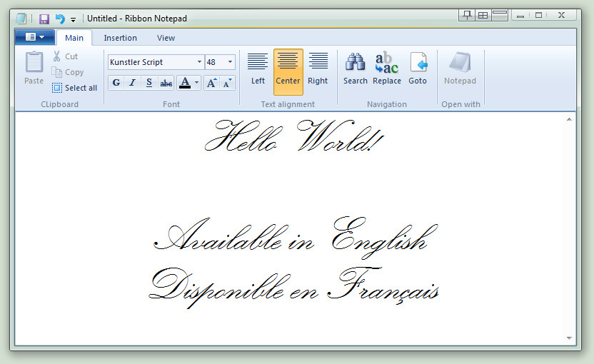Viewport: 594px width, 364px height.
Task: Open the Replace tool
Action: pyautogui.click(x=387, y=69)
